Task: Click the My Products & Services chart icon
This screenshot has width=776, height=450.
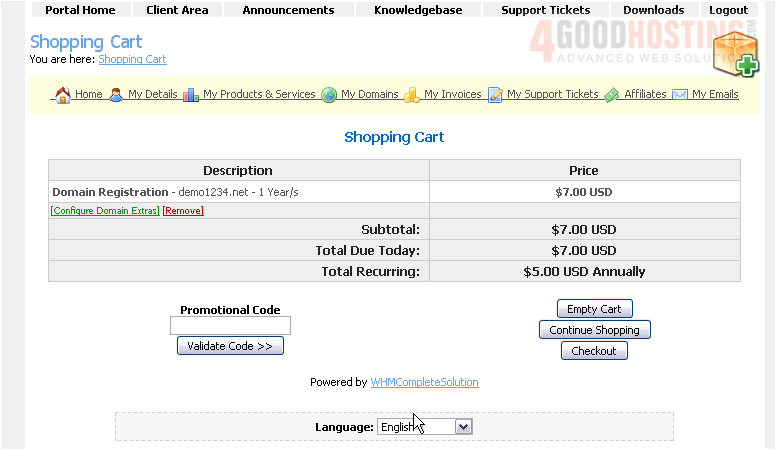Action: 191,95
